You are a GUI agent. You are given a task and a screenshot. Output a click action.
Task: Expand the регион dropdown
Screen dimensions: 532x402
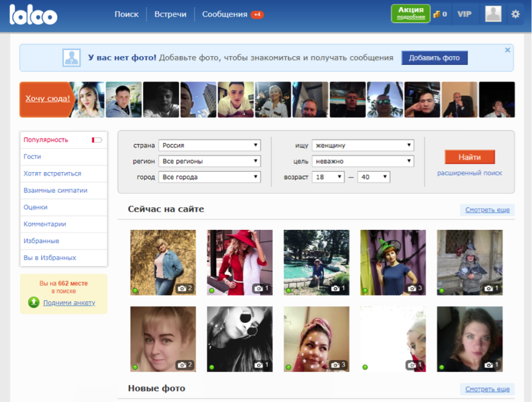[x=210, y=161]
